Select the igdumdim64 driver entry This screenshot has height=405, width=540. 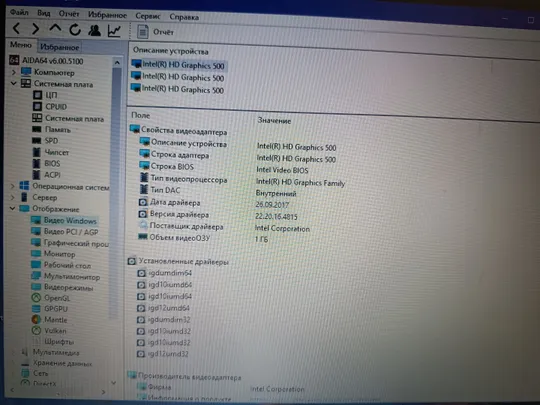(x=165, y=273)
